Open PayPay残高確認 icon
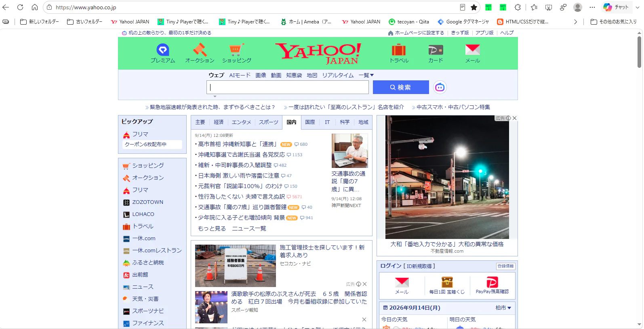The width and height of the screenshot is (644, 329). pyautogui.click(x=492, y=286)
